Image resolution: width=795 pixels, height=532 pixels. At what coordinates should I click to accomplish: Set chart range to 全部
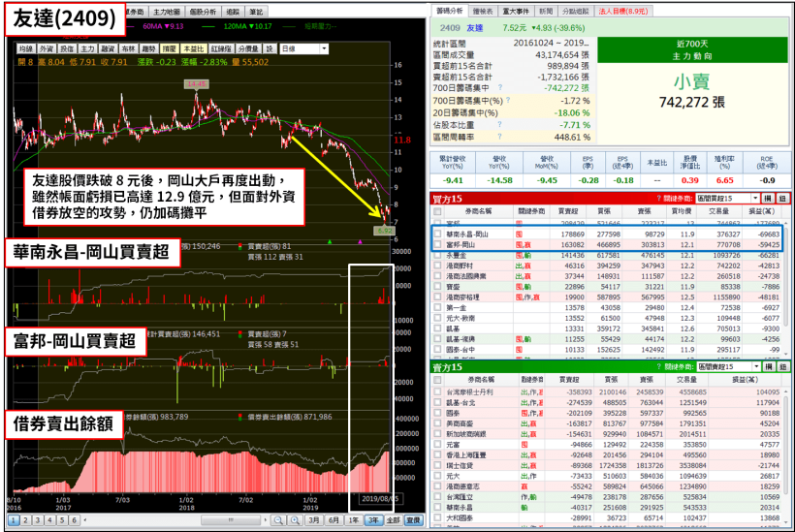click(x=393, y=519)
